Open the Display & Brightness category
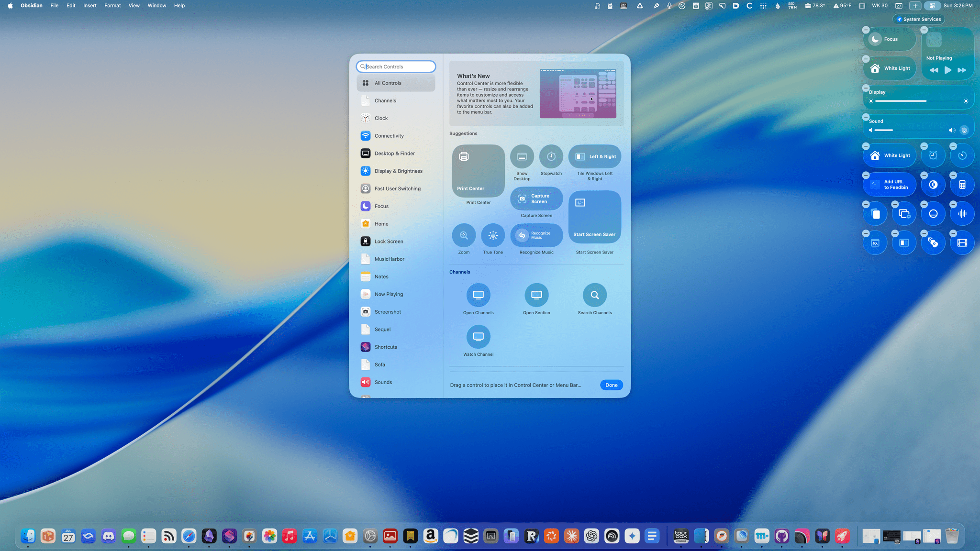 396,171
